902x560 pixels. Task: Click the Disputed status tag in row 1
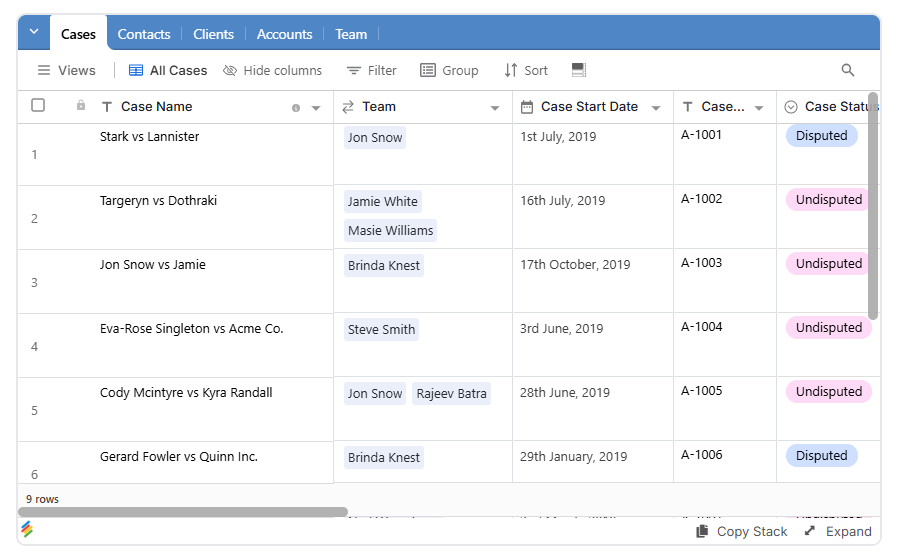pyautogui.click(x=821, y=136)
